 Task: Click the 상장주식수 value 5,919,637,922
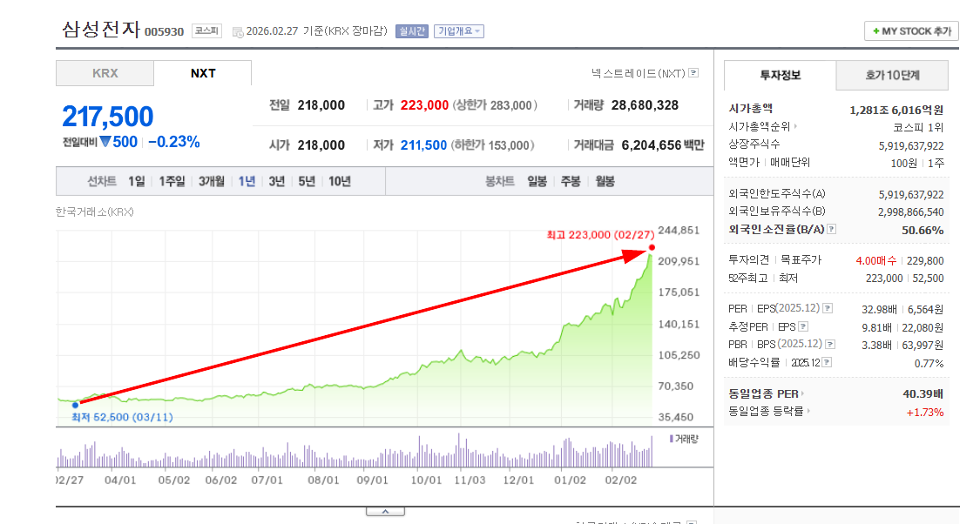(x=911, y=145)
